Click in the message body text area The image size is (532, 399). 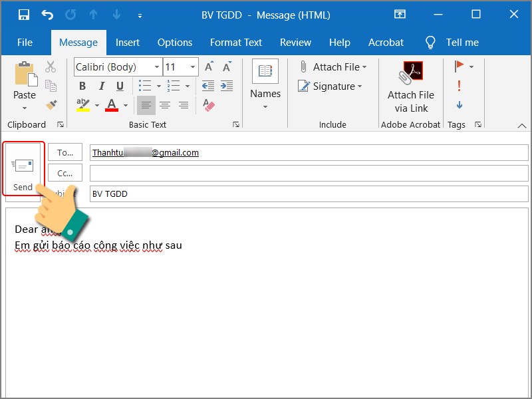click(x=267, y=302)
